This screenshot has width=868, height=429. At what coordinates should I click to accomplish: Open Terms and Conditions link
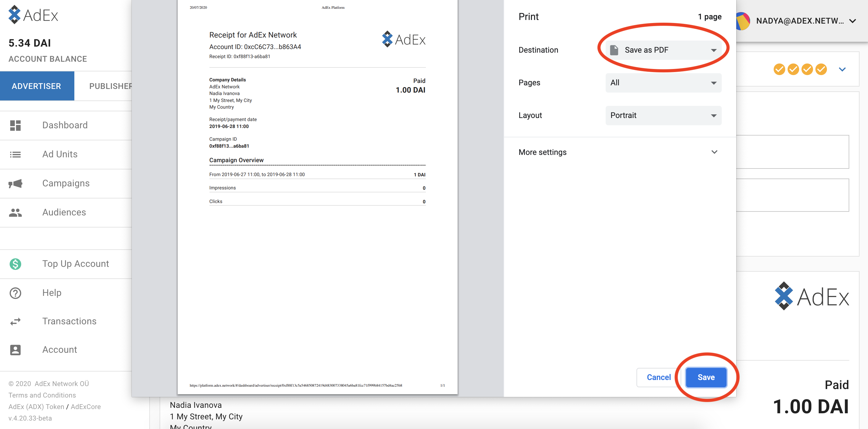pyautogui.click(x=42, y=395)
